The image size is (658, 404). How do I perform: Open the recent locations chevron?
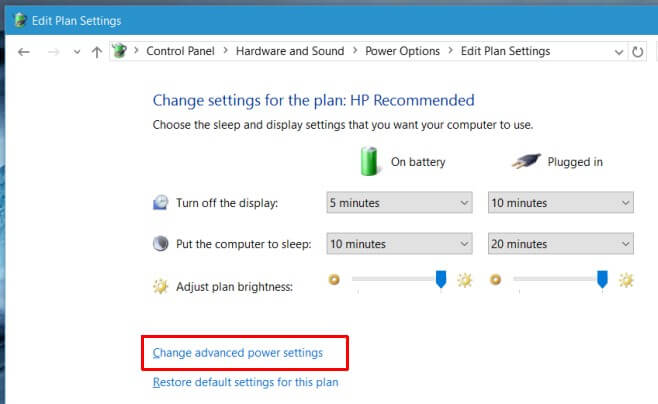[x=76, y=52]
